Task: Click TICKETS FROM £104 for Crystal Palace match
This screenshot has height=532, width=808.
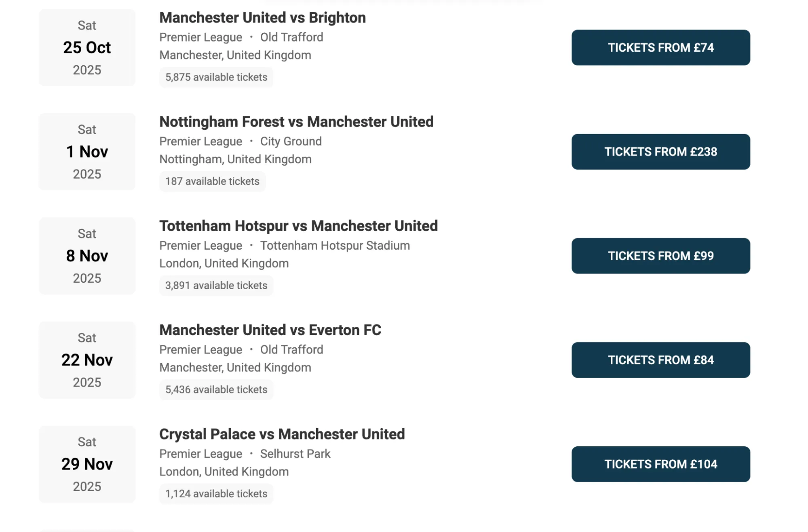Action: point(660,464)
